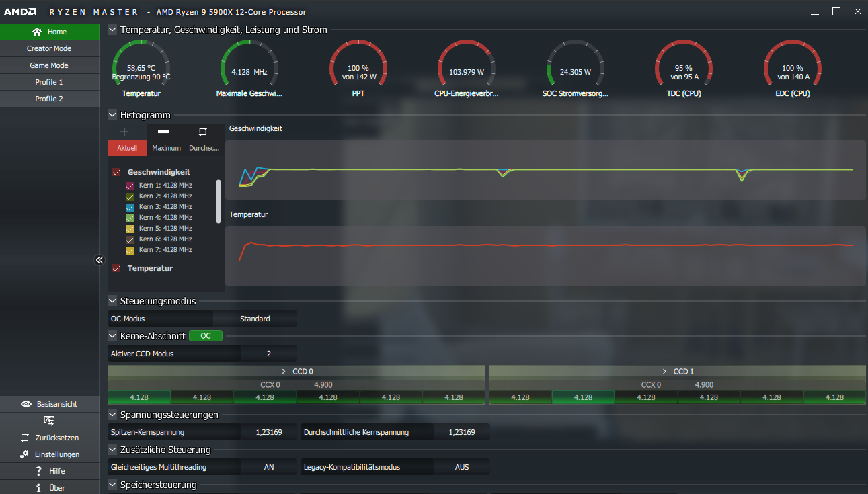The image size is (868, 494).
Task: Toggle the Geschwindigkeit group checkbox
Action: (116, 172)
